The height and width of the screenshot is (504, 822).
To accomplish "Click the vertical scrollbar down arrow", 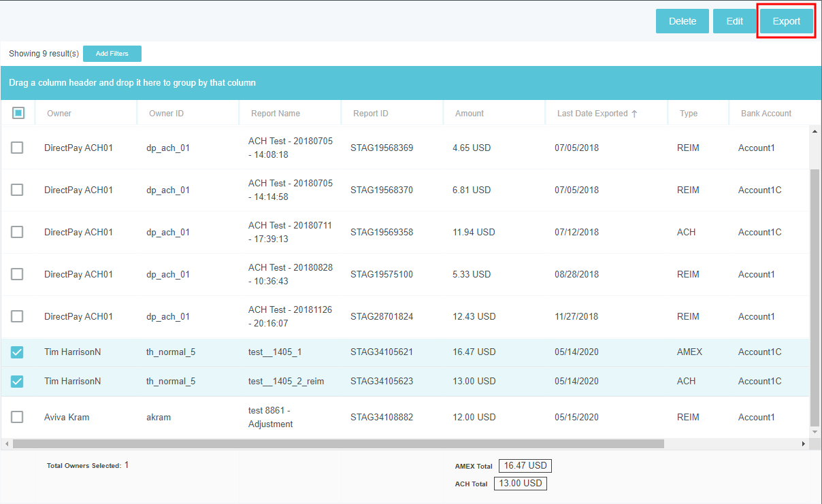I will coord(815,432).
